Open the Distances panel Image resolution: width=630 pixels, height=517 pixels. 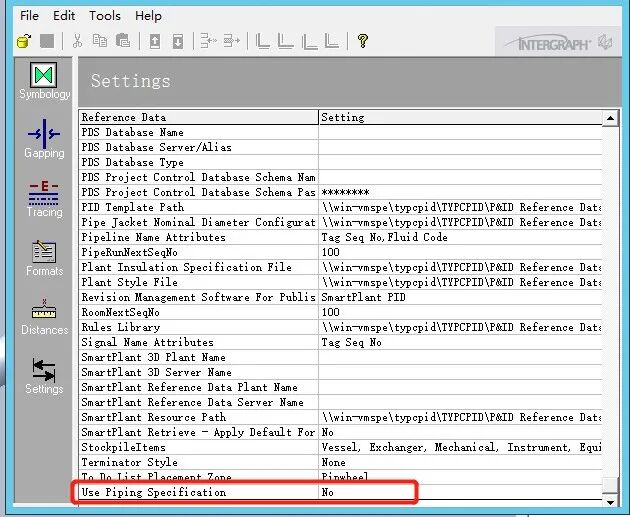[44, 317]
